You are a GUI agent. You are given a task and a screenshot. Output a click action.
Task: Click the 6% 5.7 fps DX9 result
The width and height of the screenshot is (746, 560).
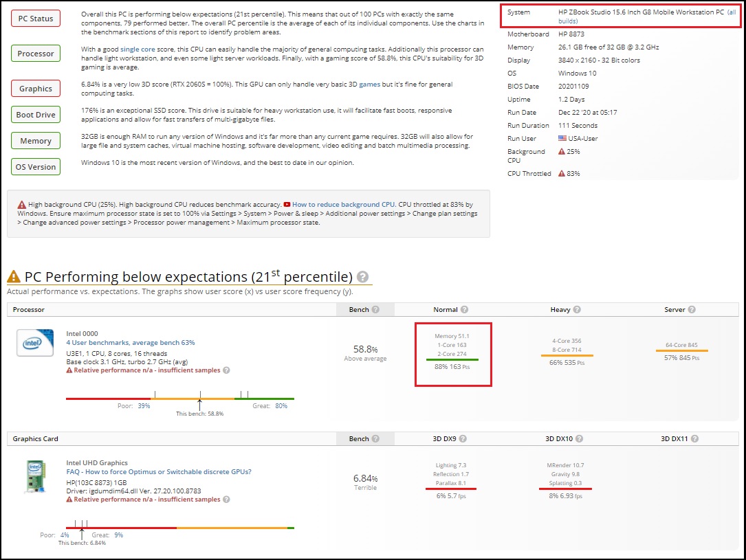tap(451, 496)
